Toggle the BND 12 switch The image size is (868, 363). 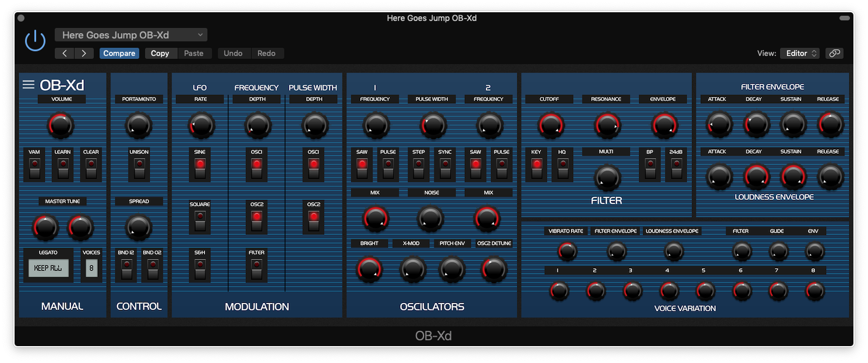coord(126,269)
